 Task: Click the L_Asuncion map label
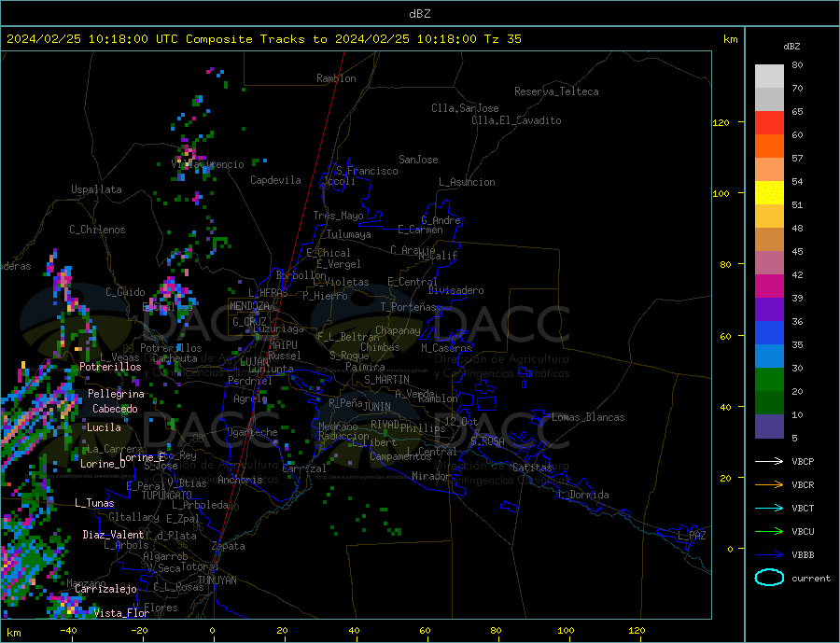(x=468, y=182)
